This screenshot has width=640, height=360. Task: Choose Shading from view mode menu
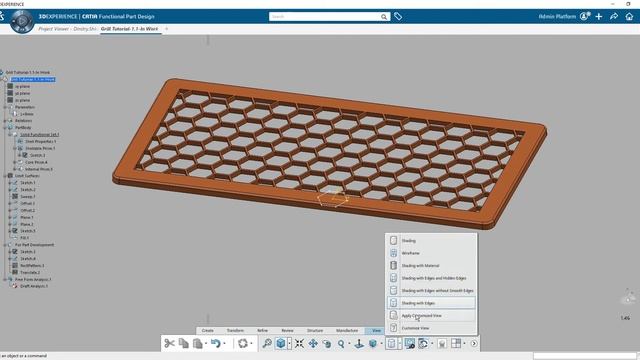click(431, 240)
